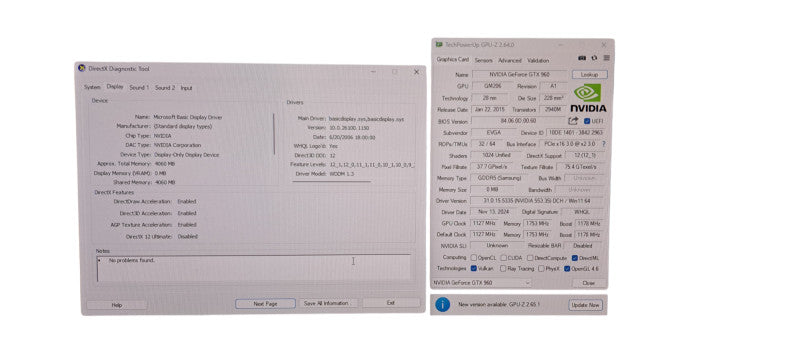Click BIOS share/export arrow icon
This screenshot has width=800, height=360.
(x=573, y=121)
